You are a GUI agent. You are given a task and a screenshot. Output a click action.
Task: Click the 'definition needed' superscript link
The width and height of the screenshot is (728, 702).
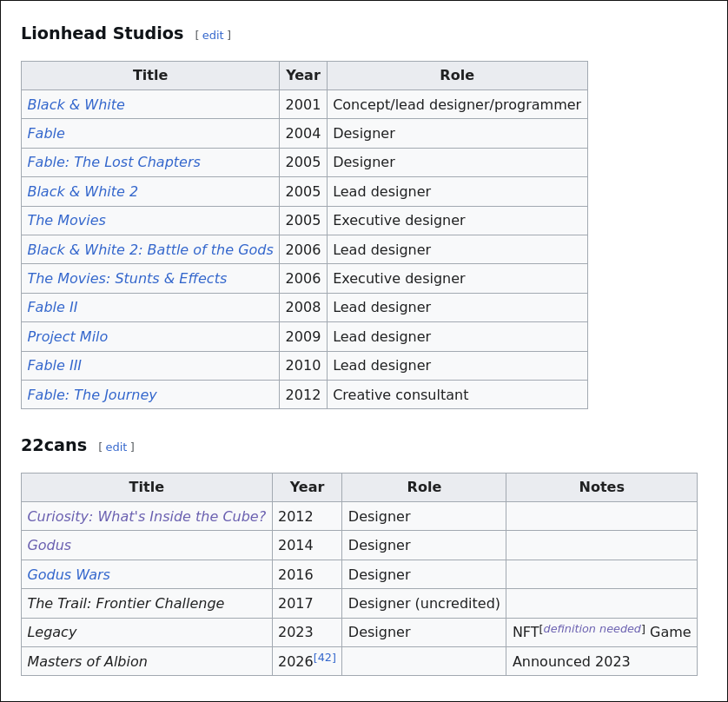pyautogui.click(x=592, y=628)
